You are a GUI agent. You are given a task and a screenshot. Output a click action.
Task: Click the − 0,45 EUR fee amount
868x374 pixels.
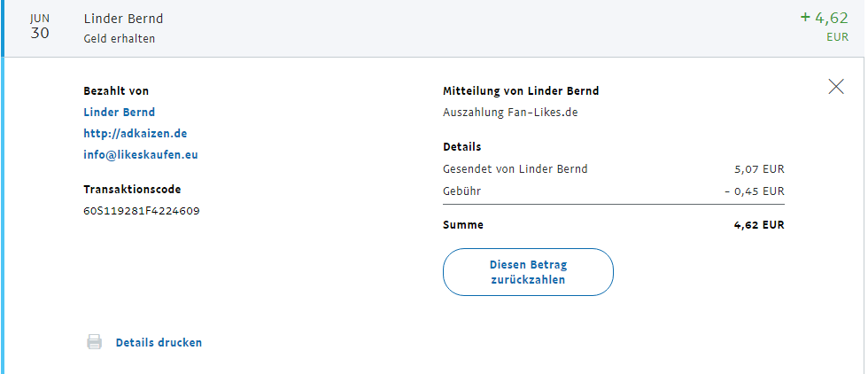(754, 191)
